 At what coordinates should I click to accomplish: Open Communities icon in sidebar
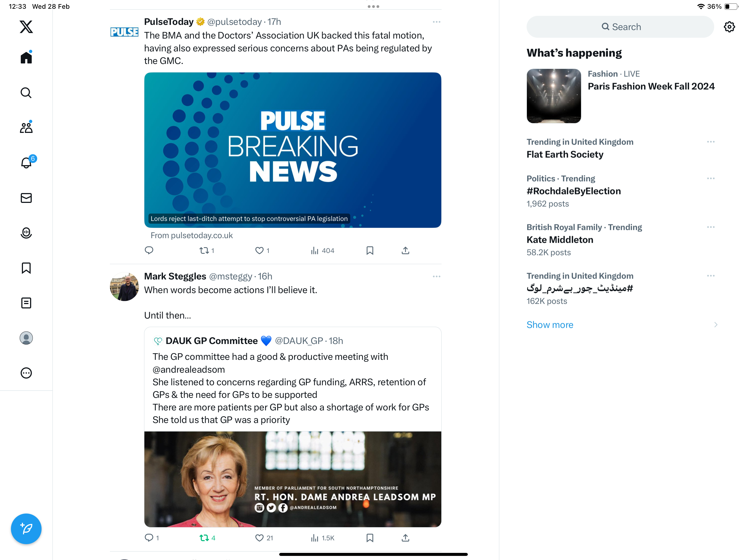pos(26,127)
